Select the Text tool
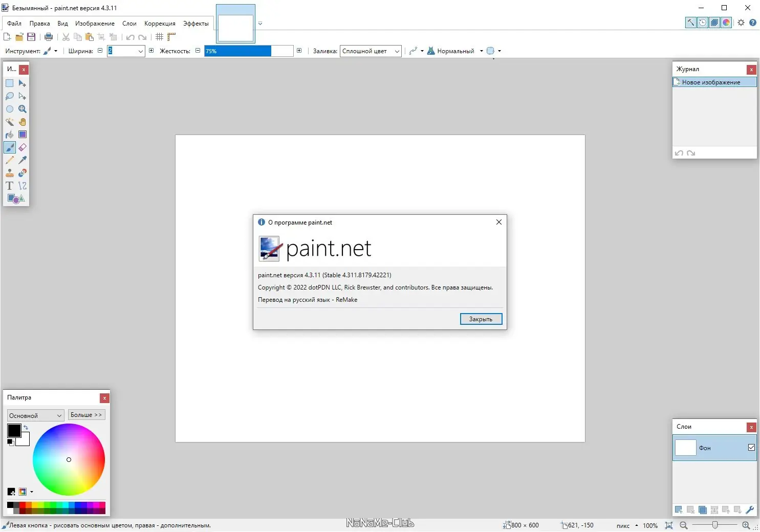This screenshot has width=760, height=532. coord(10,186)
